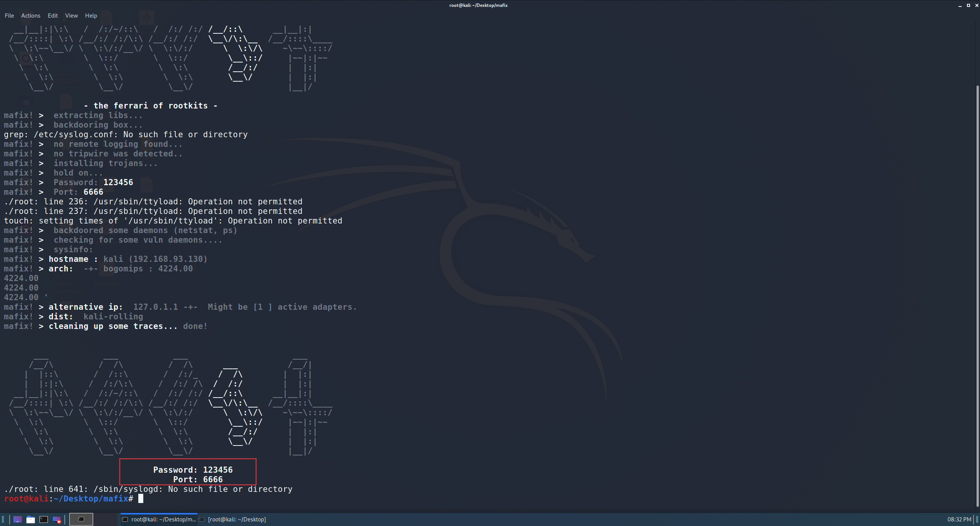Open the Edit menu
980x526 pixels.
pyautogui.click(x=52, y=16)
